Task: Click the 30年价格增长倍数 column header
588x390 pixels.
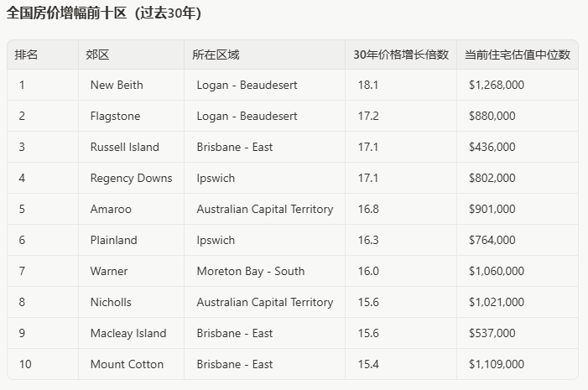Action: click(400, 55)
